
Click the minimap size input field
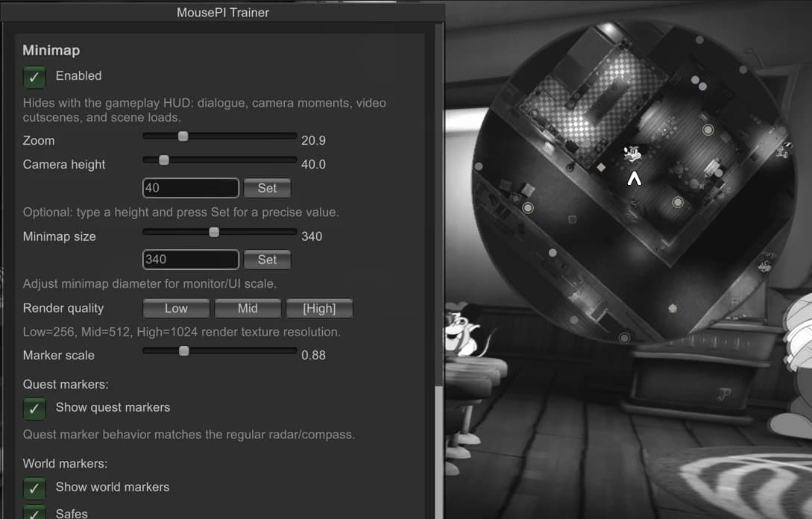(191, 259)
